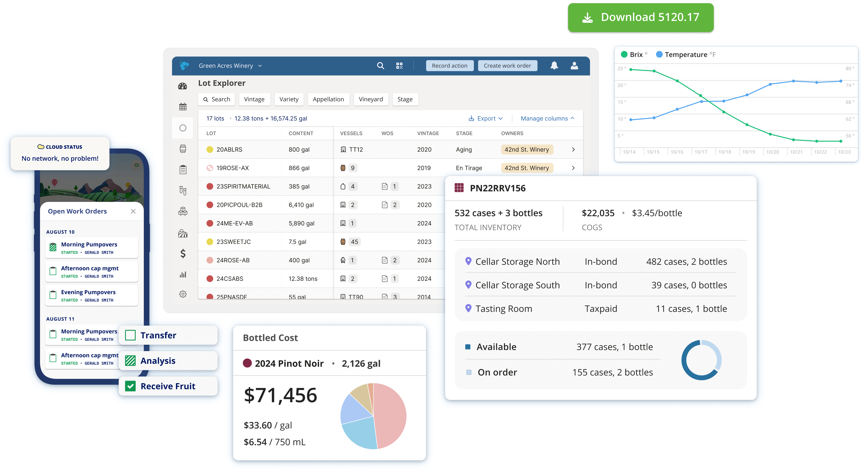
Task: Open the dashboard gauge sidebar icon
Action: 183,86
